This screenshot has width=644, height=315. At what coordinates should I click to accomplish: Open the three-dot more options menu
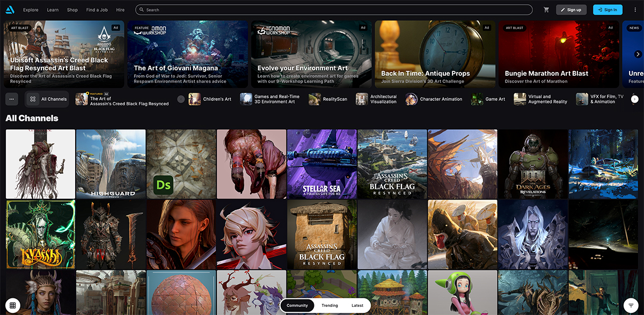click(x=635, y=10)
